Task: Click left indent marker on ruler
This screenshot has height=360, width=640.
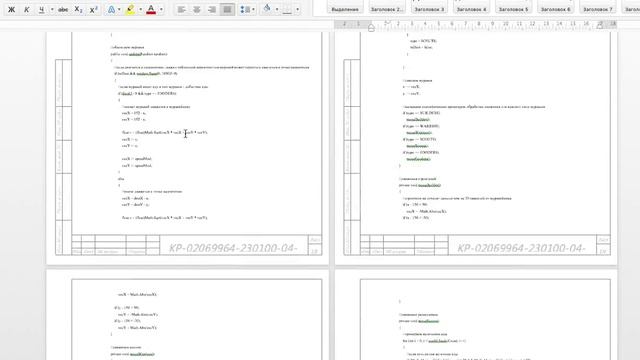Action: 371,28
